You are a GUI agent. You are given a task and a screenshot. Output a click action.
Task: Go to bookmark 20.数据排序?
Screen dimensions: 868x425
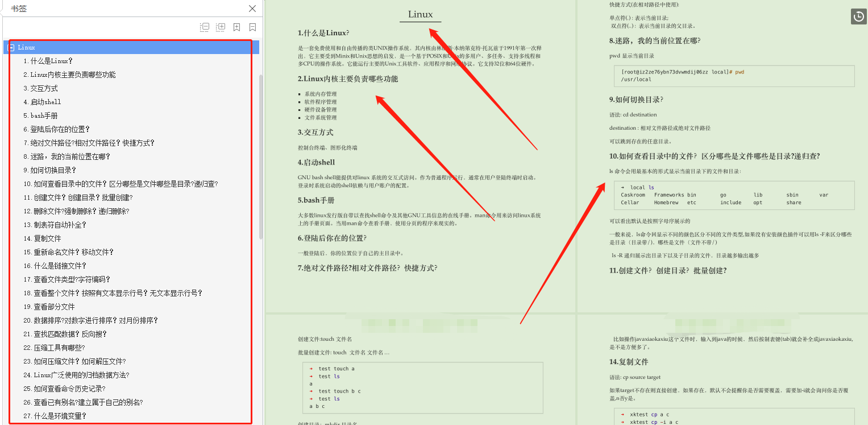pos(90,320)
